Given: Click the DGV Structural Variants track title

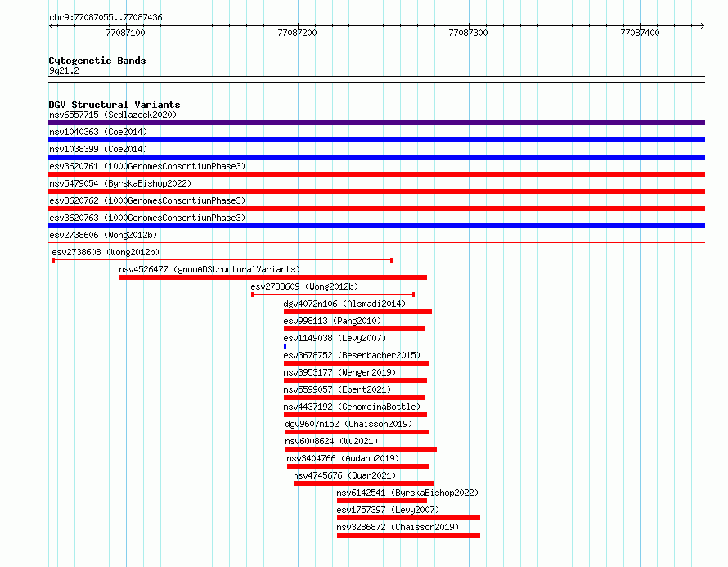Looking at the screenshot, I should point(115,105).
